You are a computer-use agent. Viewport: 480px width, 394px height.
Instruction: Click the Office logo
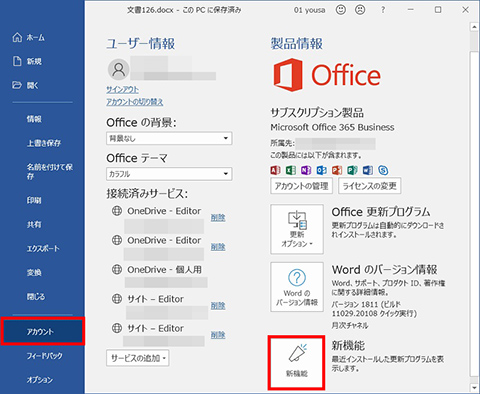(x=327, y=75)
